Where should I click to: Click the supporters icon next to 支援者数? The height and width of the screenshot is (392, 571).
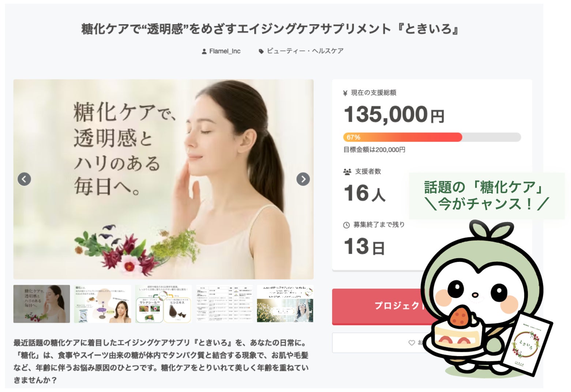(347, 171)
